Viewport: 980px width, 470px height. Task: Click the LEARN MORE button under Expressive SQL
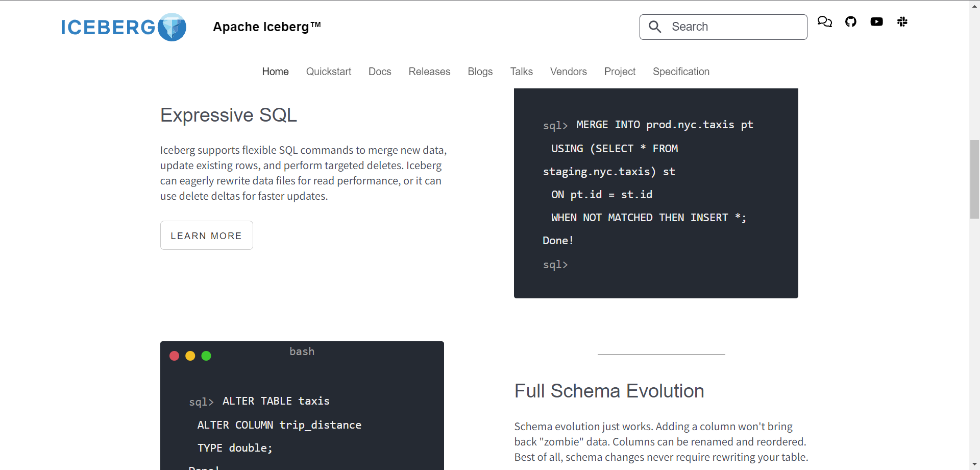coord(207,236)
